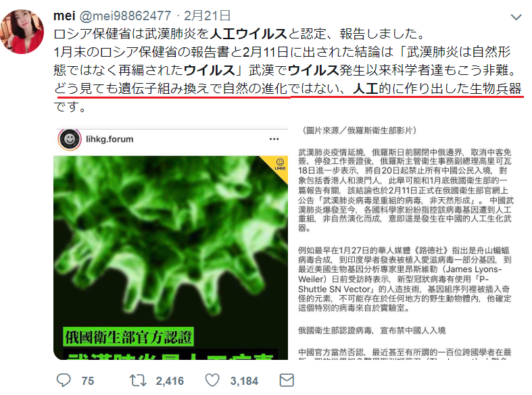Open the Chinese article text image
The height and width of the screenshot is (395, 532).
405,242
